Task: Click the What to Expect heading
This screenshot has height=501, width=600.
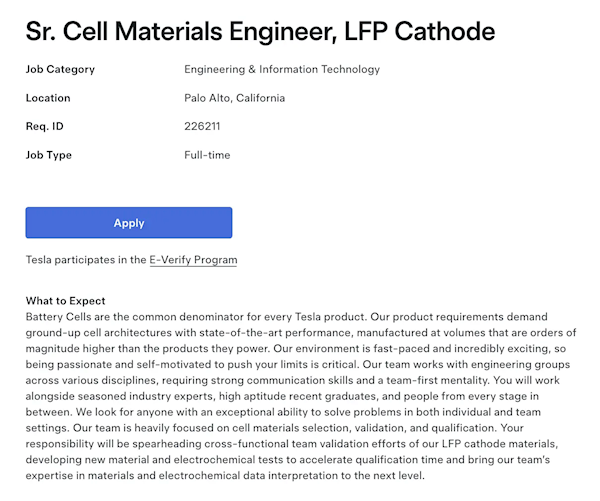Action: (x=66, y=301)
